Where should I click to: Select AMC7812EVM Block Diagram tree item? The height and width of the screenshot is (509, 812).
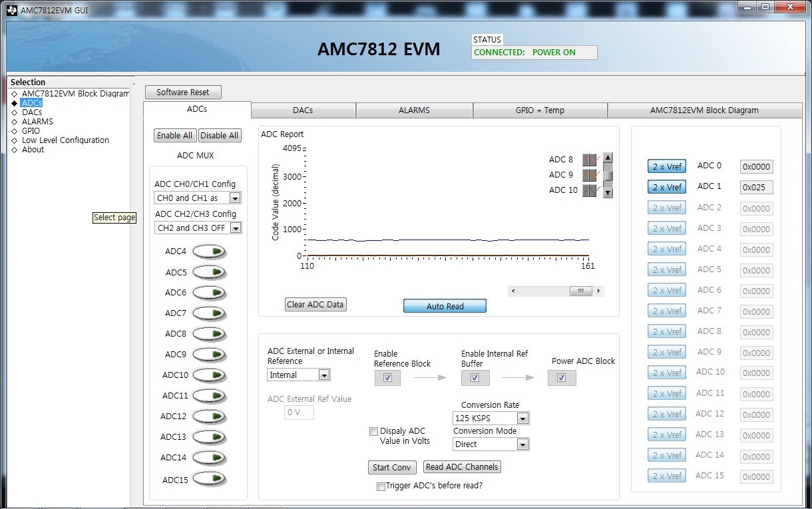point(75,94)
